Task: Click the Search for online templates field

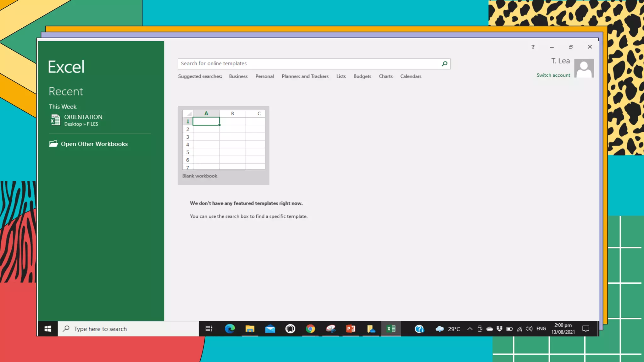Action: click(308, 64)
